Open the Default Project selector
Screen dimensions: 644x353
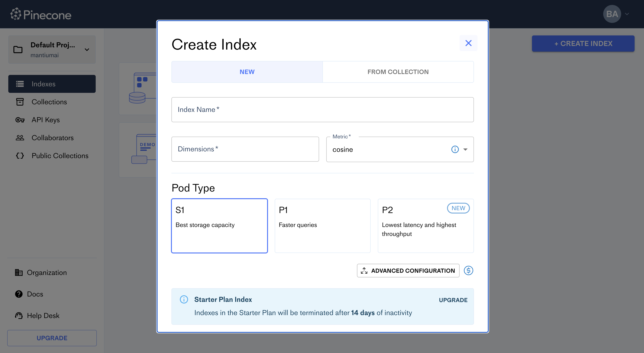52,50
